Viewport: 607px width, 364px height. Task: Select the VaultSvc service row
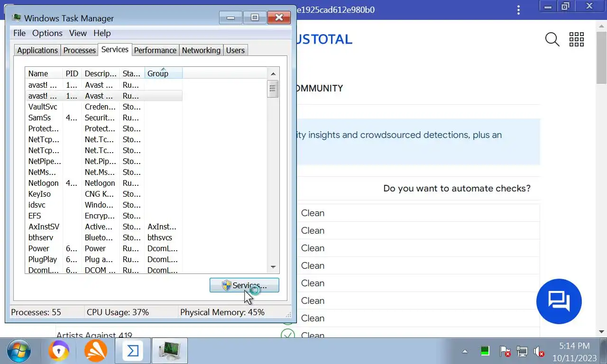(x=104, y=107)
